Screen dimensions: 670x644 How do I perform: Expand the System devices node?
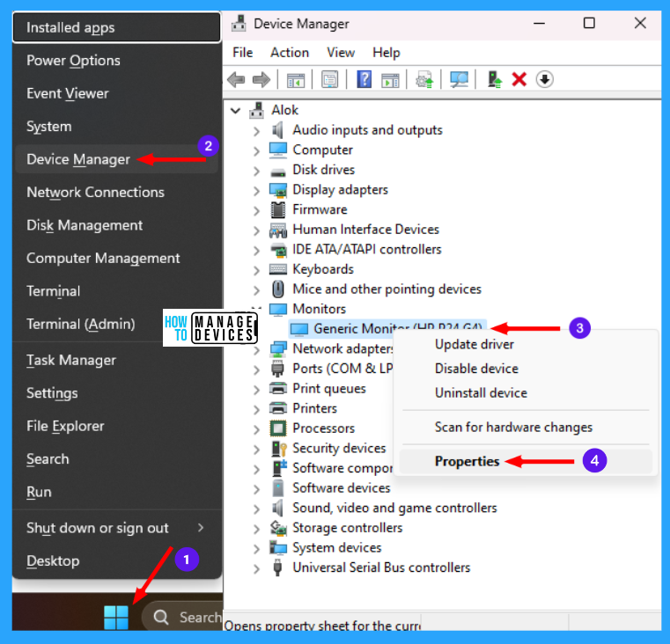(x=256, y=548)
